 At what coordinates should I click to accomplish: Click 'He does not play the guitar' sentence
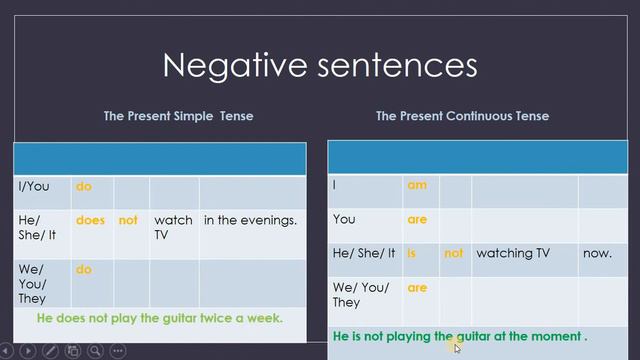point(160,318)
